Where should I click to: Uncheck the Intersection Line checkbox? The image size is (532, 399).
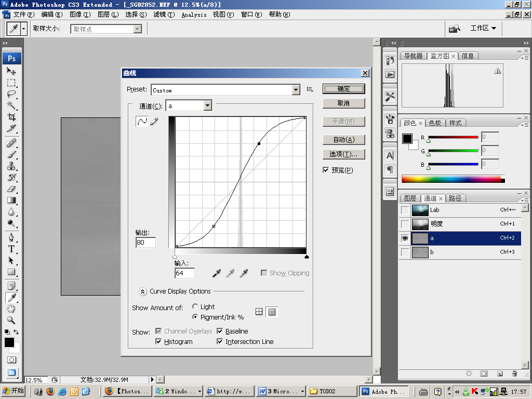click(x=220, y=341)
